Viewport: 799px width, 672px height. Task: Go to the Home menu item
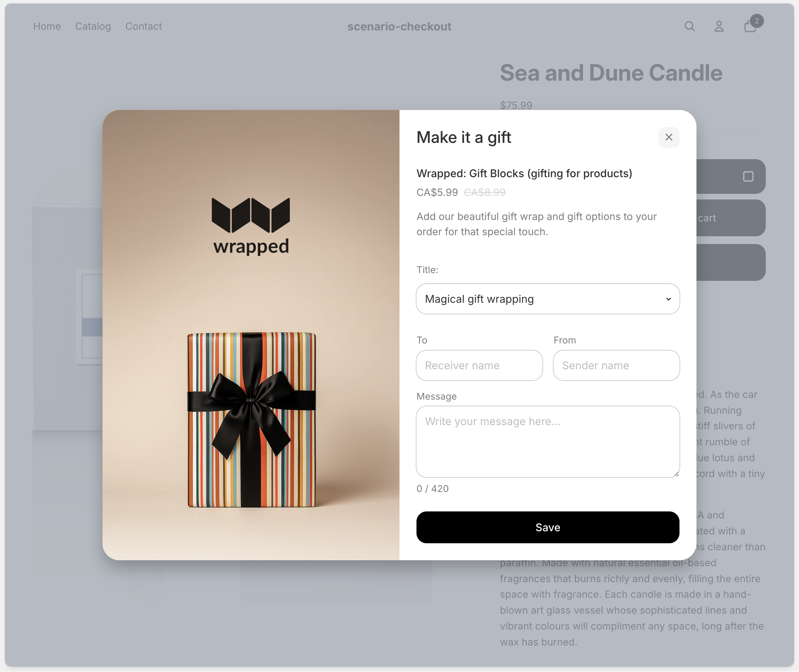coord(47,26)
